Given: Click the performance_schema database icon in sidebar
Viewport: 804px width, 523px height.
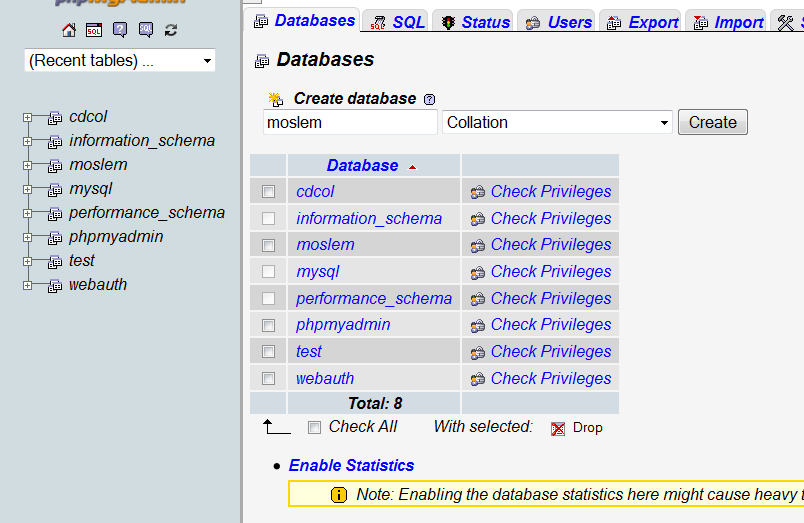Looking at the screenshot, I should (55, 214).
